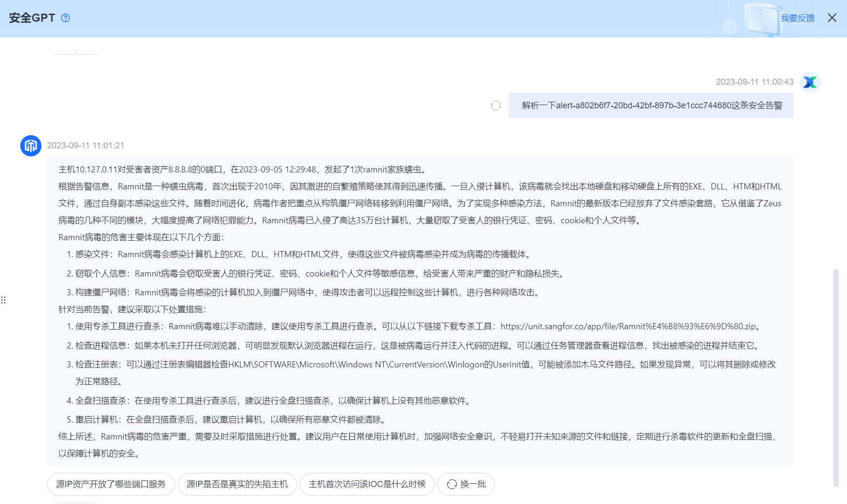Ask 源IP资产开放了哪些端口服务 suggestion
Viewport: 847px width, 504px height.
pos(110,484)
